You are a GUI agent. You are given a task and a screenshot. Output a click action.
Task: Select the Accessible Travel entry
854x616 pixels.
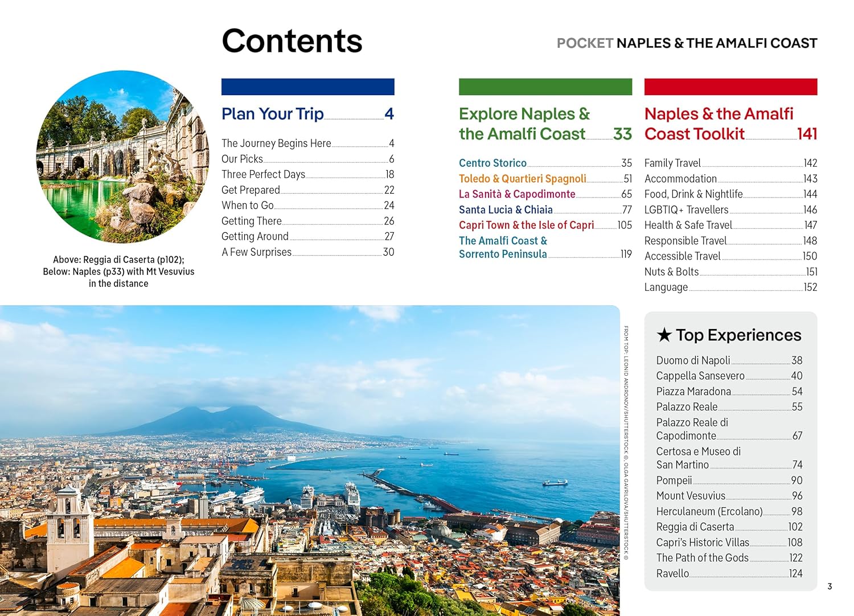pos(682,256)
